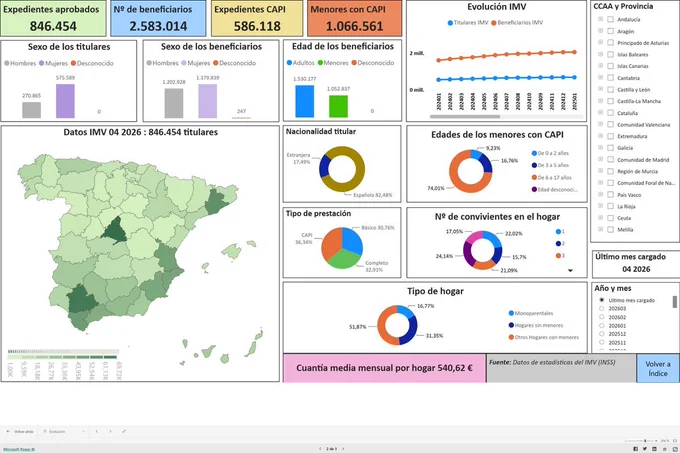Click 'Menores con CAPI' card 1.066.561
The width and height of the screenshot is (680, 453).
point(354,19)
